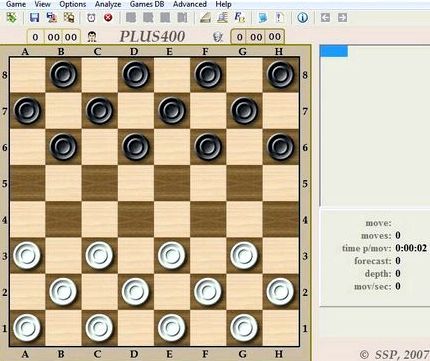Screen dimensions: 430x361
Task: Click the human player avatar icon
Action: pyautogui.click(x=92, y=37)
